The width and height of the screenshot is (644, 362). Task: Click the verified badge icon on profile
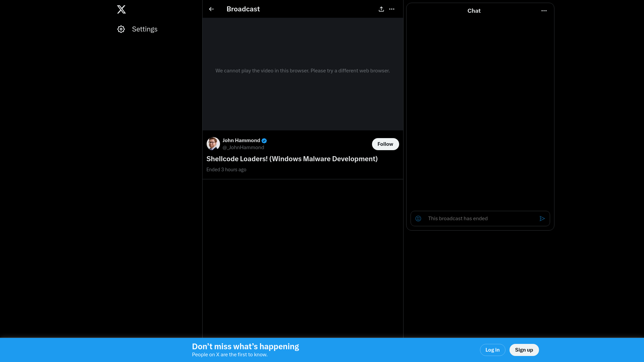coord(264,140)
